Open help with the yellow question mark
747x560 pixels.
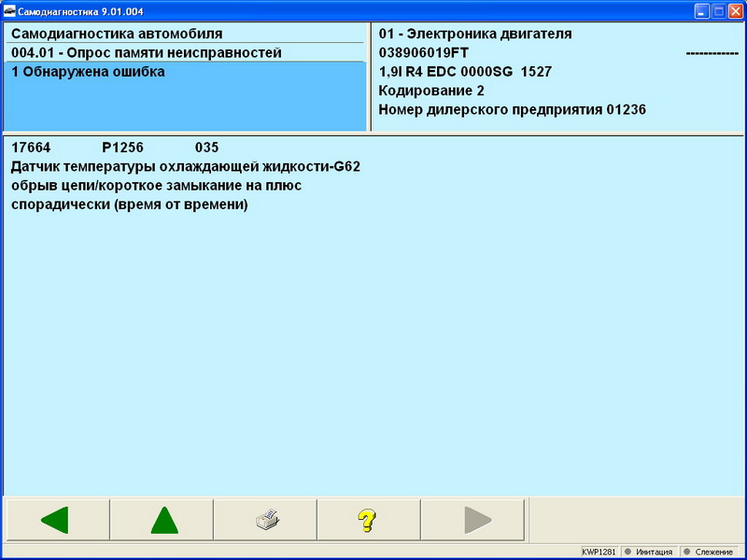(369, 520)
